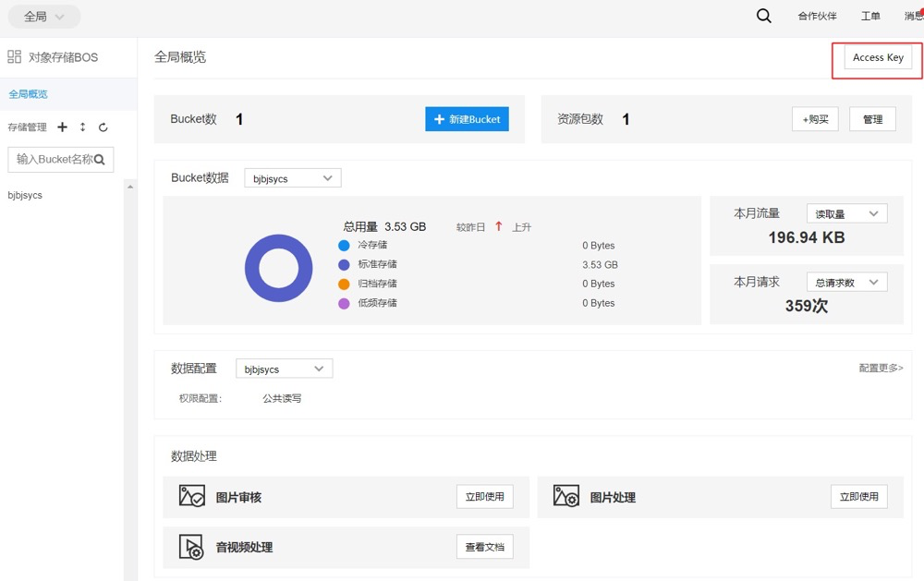Click the 图片处理 image processing icon

[x=565, y=496]
